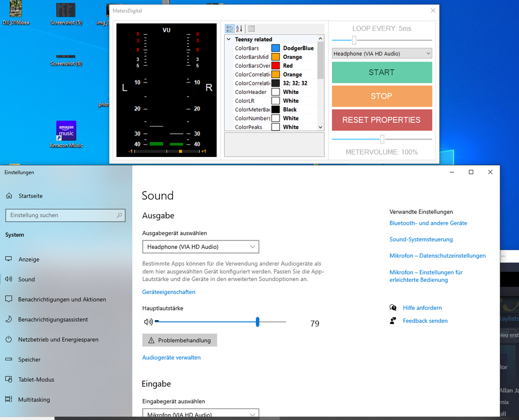Open the Eingabegerät Mikrofon dropdown
Screen dimensions: 519x420
pos(201,413)
